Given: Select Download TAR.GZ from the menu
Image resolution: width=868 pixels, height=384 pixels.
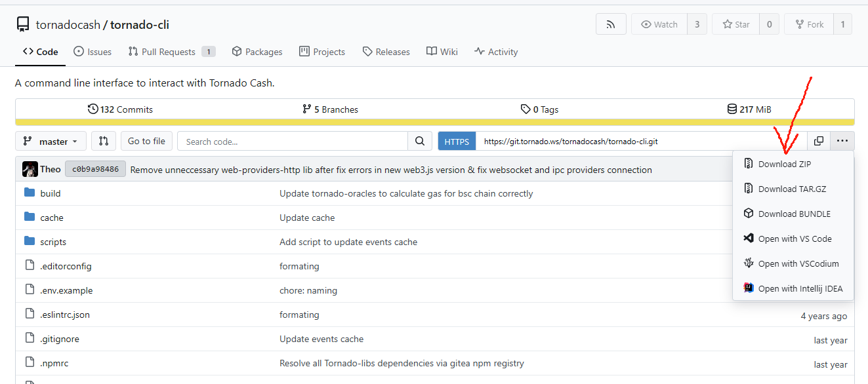Looking at the screenshot, I should [793, 189].
